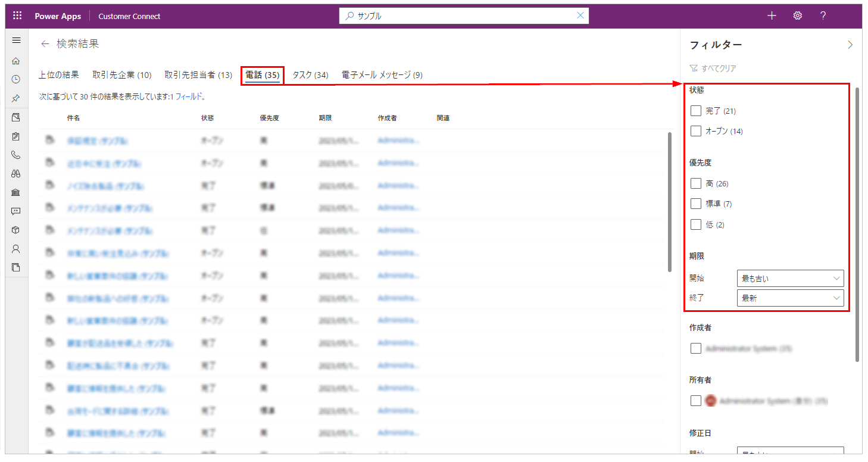Open the help question mark icon
This screenshot has height=462, width=868.
(x=823, y=16)
